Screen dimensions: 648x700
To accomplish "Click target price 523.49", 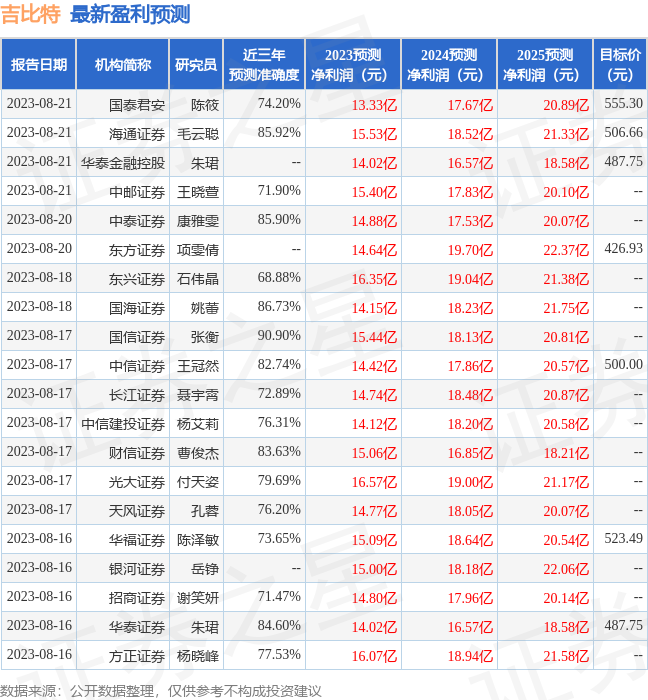I will pyautogui.click(x=623, y=538).
